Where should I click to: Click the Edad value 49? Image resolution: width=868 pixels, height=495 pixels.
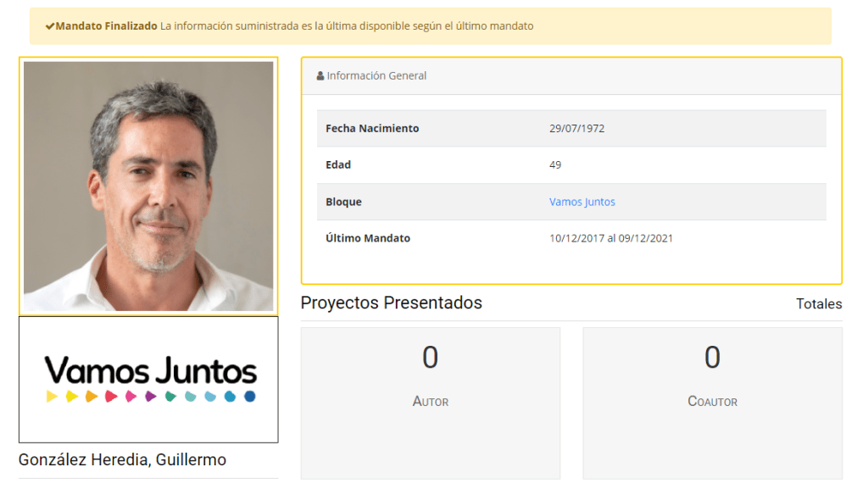tap(555, 165)
